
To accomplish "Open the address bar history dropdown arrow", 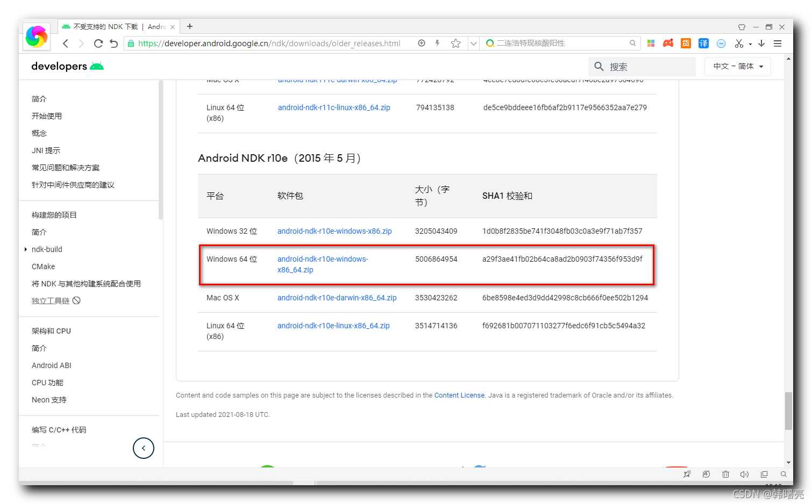I will point(473,44).
